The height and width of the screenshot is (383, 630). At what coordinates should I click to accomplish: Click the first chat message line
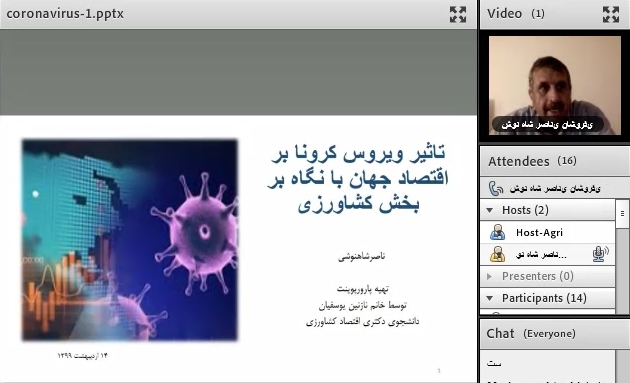coord(494,364)
